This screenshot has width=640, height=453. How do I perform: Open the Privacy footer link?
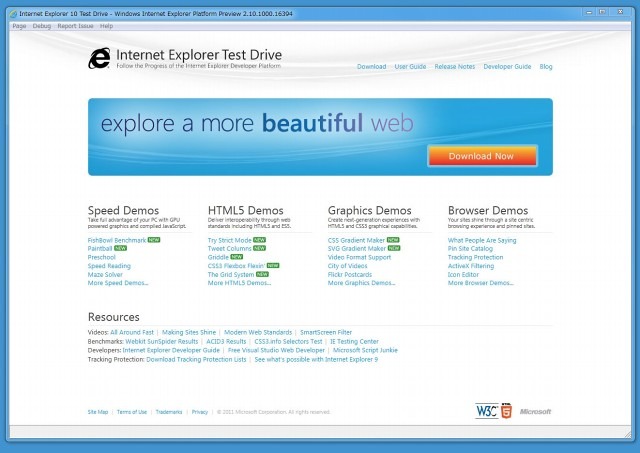click(x=200, y=412)
